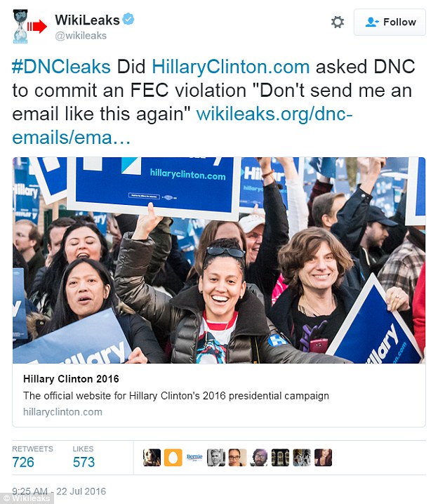
Task: Click the first liker's avatar
Action: point(152,458)
